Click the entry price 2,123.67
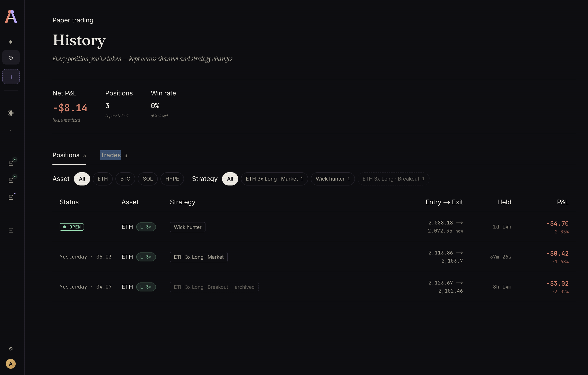Image resolution: width=588 pixels, height=375 pixels. point(441,283)
